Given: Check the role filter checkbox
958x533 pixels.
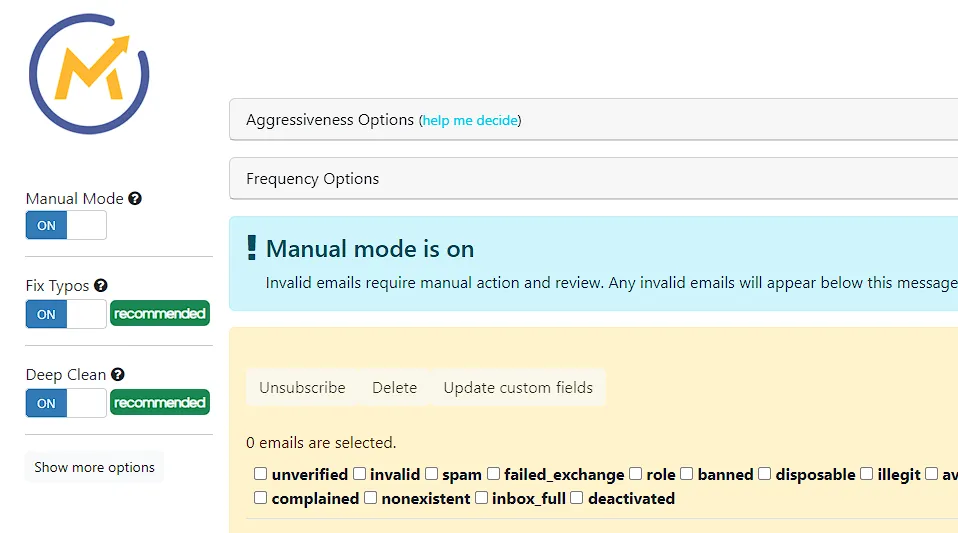Looking at the screenshot, I should (x=635, y=474).
